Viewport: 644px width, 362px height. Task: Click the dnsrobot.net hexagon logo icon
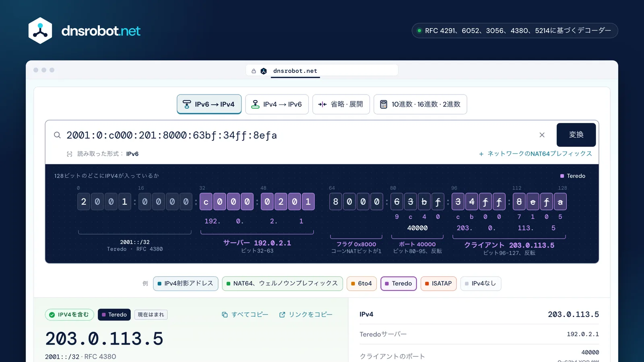pyautogui.click(x=40, y=31)
